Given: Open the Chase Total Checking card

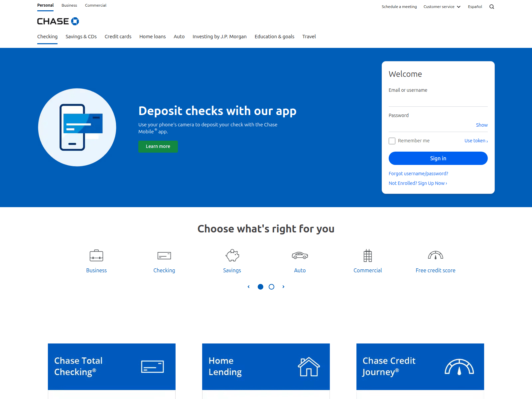Looking at the screenshot, I should pos(112,367).
